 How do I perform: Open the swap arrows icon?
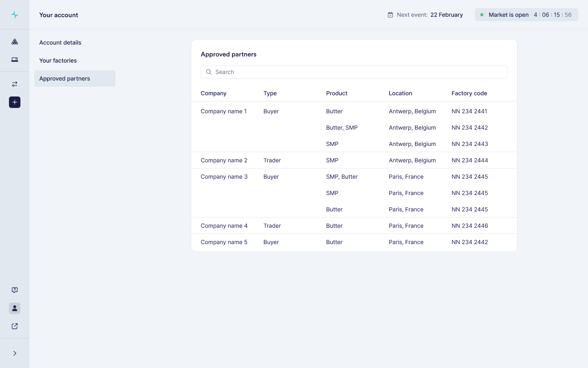(x=15, y=84)
